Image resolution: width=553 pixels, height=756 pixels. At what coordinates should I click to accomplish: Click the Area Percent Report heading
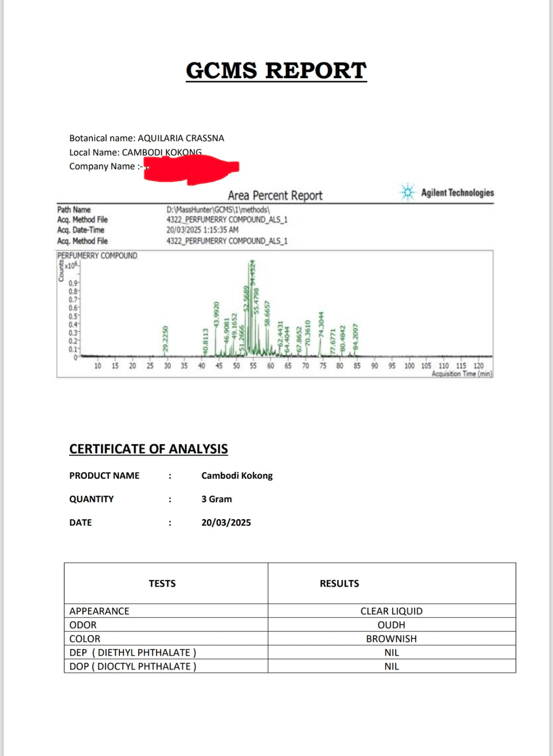coord(275,195)
